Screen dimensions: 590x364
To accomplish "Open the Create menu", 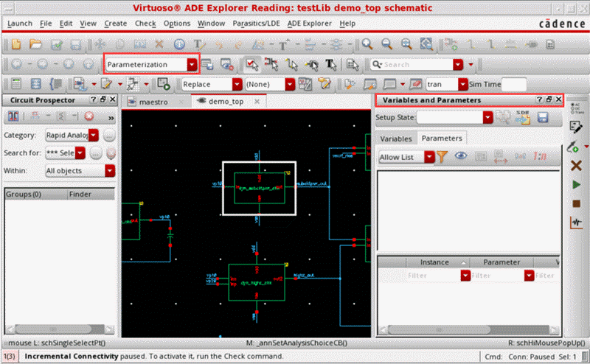I will coord(115,24).
